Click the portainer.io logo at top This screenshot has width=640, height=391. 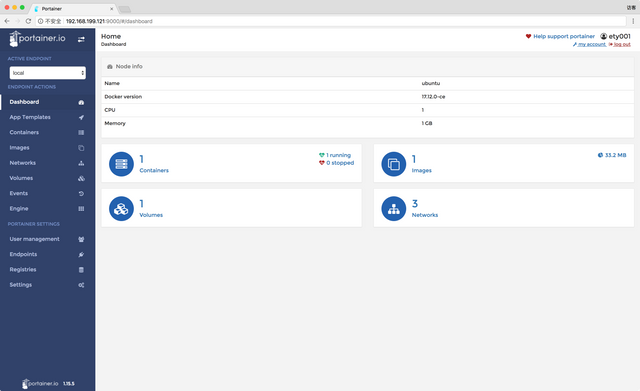(37, 39)
